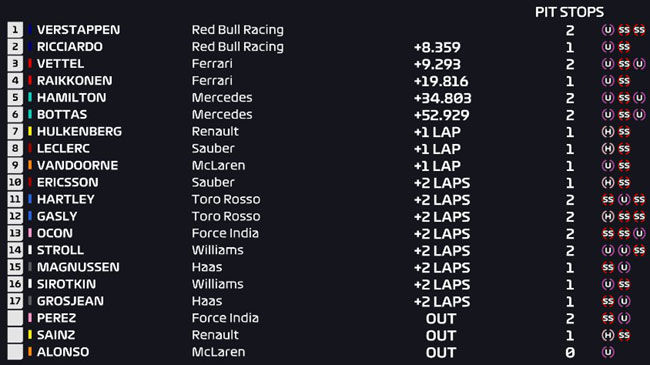Click Alonso's single ultrasoft tyre icon

(608, 352)
